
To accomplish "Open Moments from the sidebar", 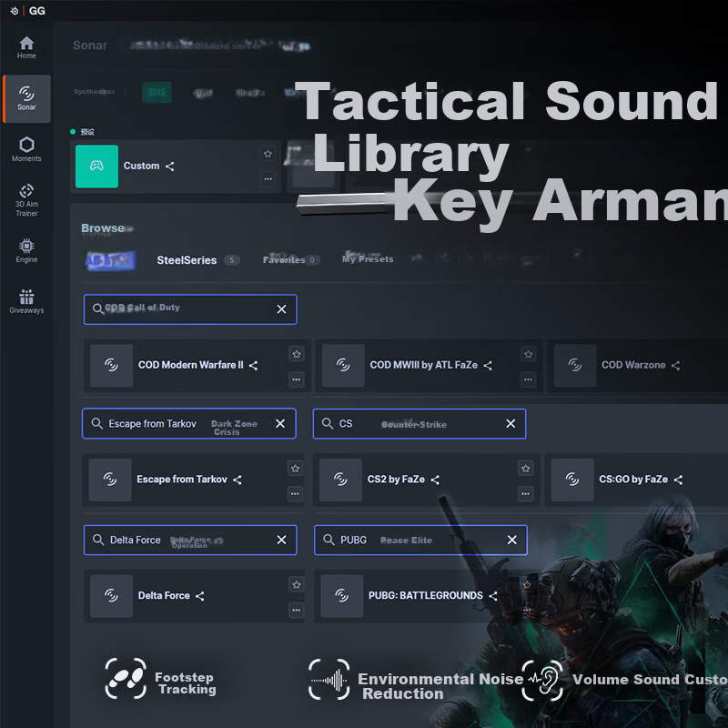I will [x=26, y=148].
